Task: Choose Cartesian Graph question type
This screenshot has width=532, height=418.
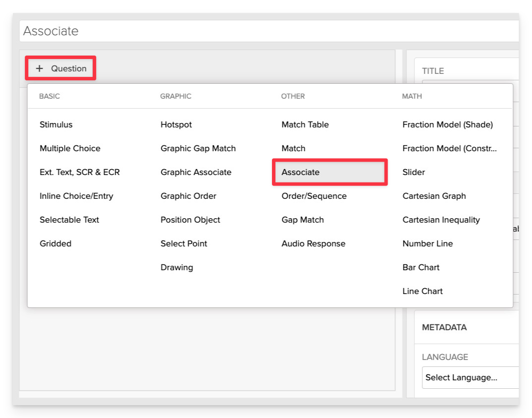Action: (434, 196)
